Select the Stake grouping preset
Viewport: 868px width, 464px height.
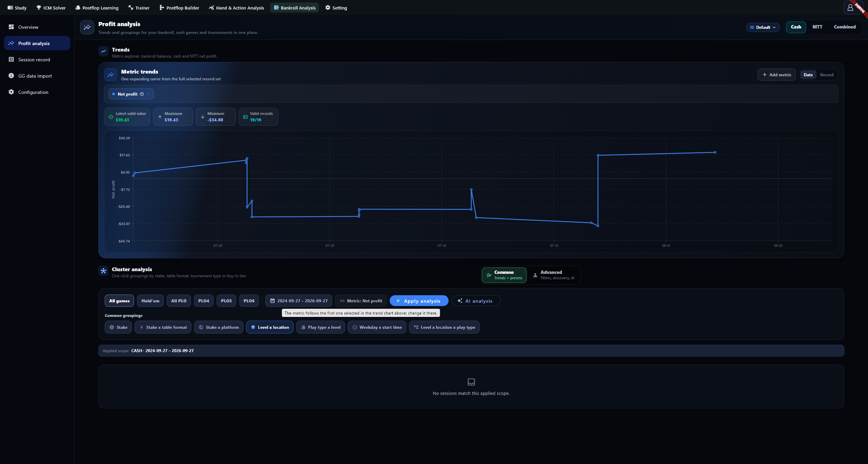pos(118,327)
